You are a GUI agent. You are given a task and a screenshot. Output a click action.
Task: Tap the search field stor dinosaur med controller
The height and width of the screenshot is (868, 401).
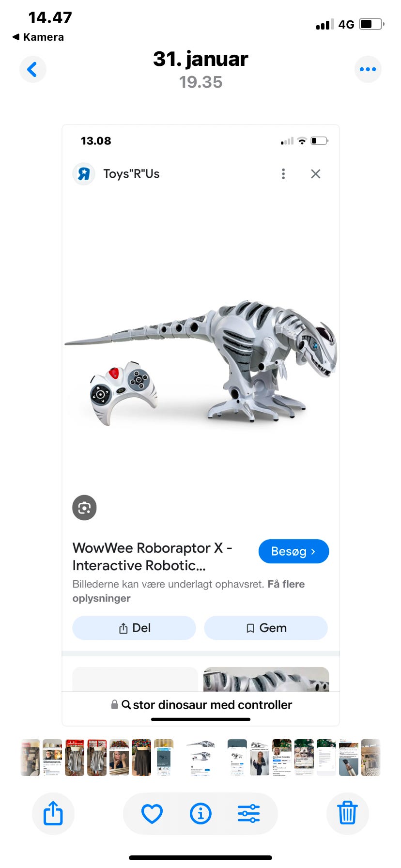pos(201,705)
